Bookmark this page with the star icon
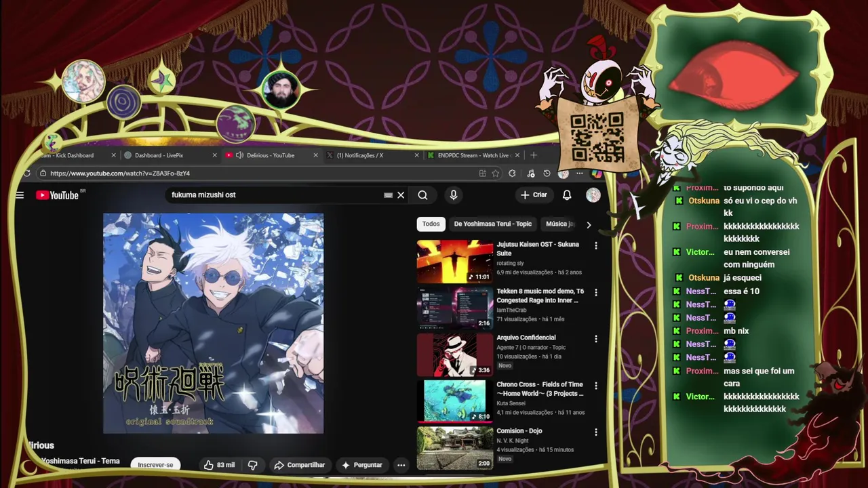Image resolution: width=868 pixels, height=488 pixels. click(x=496, y=174)
